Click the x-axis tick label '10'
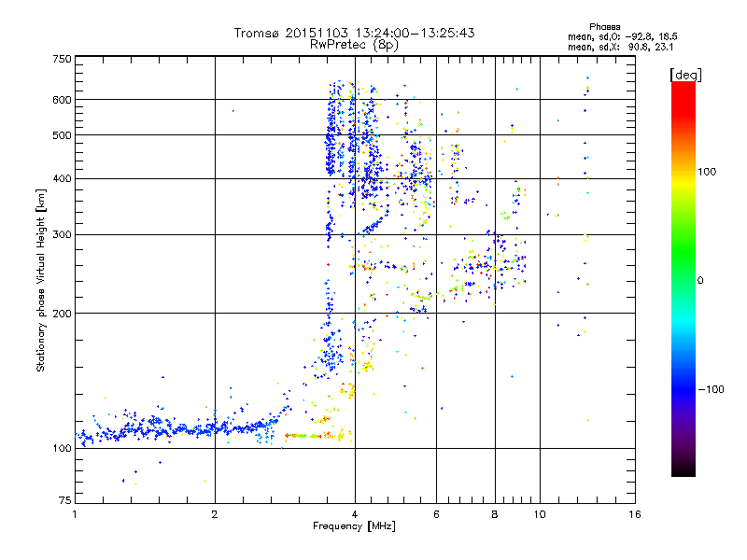The image size is (747, 560). [540, 514]
